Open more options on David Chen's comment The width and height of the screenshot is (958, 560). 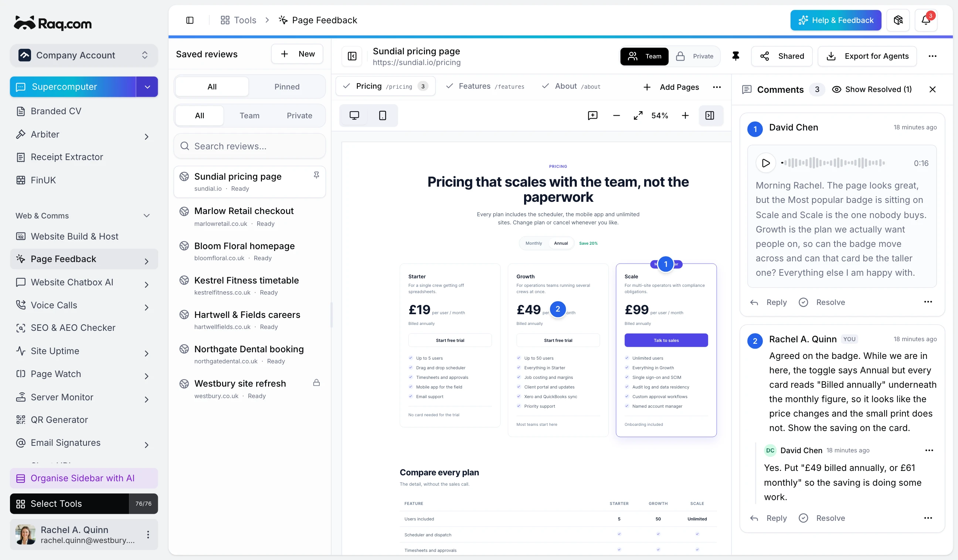click(928, 302)
